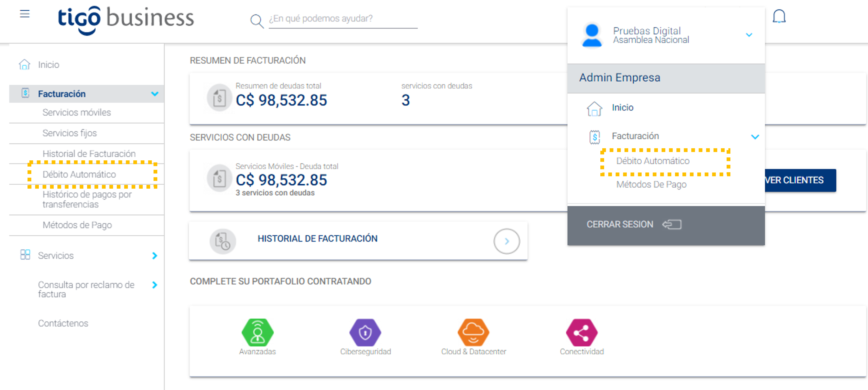Select Métodos de Pago in sidebar

click(x=77, y=225)
